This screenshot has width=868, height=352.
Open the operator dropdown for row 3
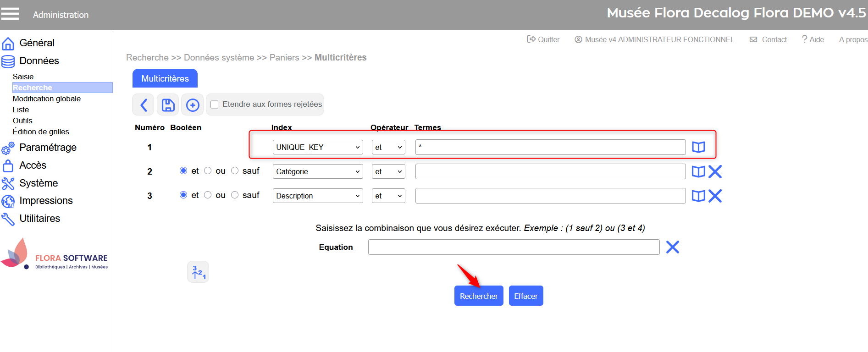388,196
